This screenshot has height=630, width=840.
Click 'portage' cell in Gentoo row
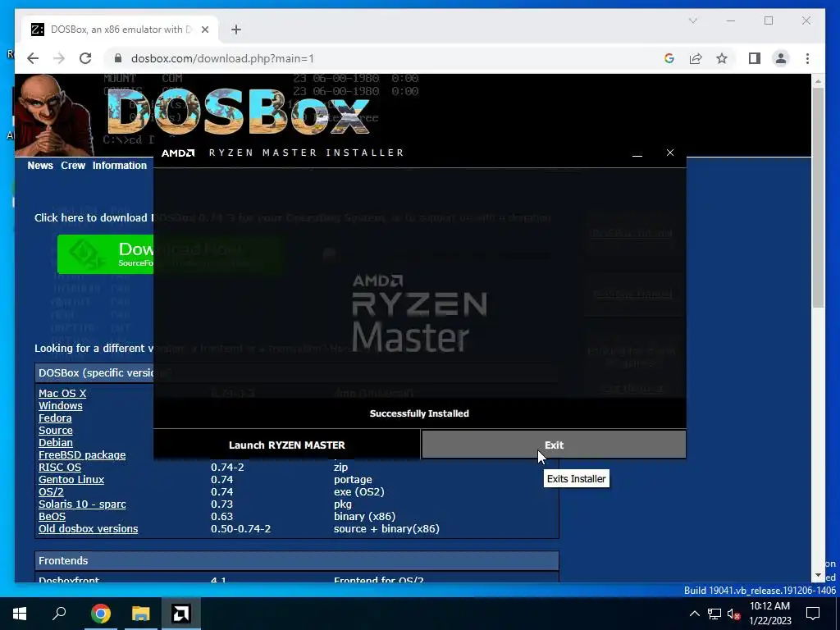coord(353,479)
